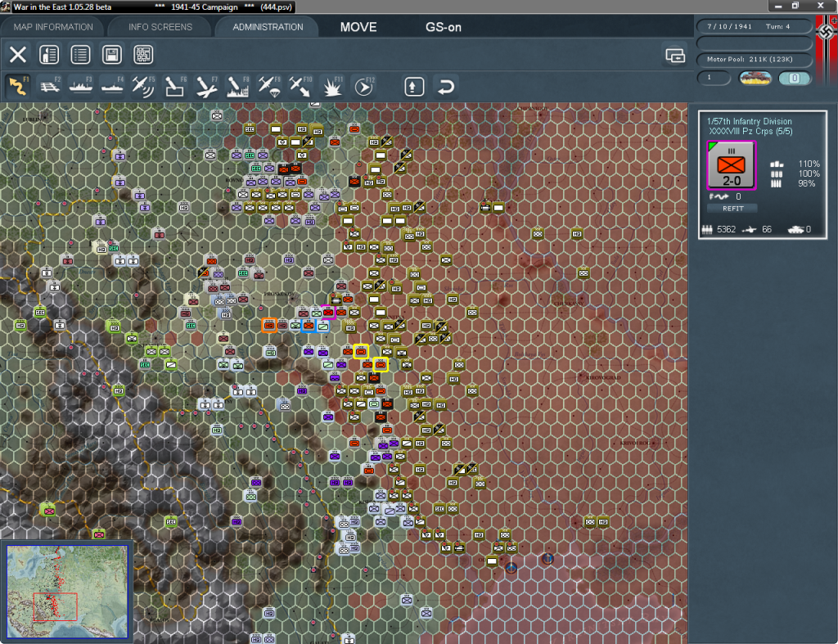Toggle the REFIT status of the unit
The height and width of the screenshot is (644, 838).
tap(732, 209)
